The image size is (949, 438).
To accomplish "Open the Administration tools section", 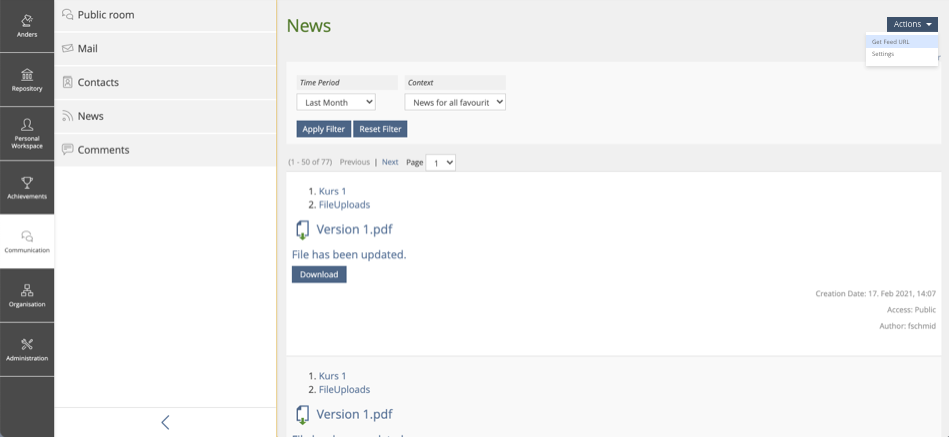I will (27, 349).
